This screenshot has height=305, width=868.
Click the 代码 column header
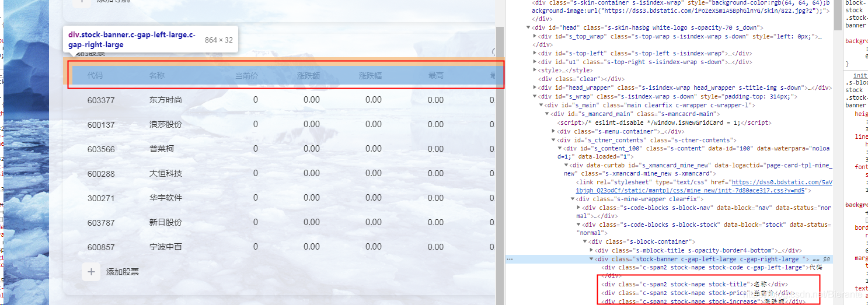(x=95, y=75)
